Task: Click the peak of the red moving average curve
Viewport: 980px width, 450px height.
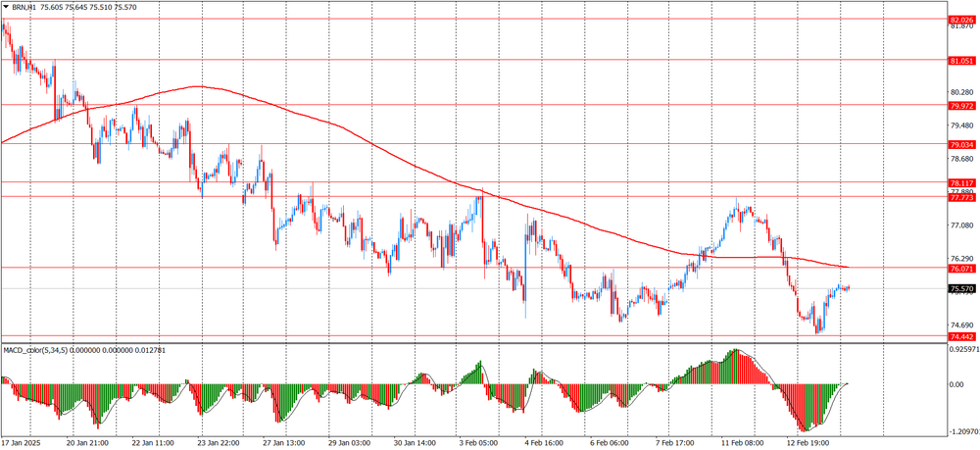Action: coord(199,86)
